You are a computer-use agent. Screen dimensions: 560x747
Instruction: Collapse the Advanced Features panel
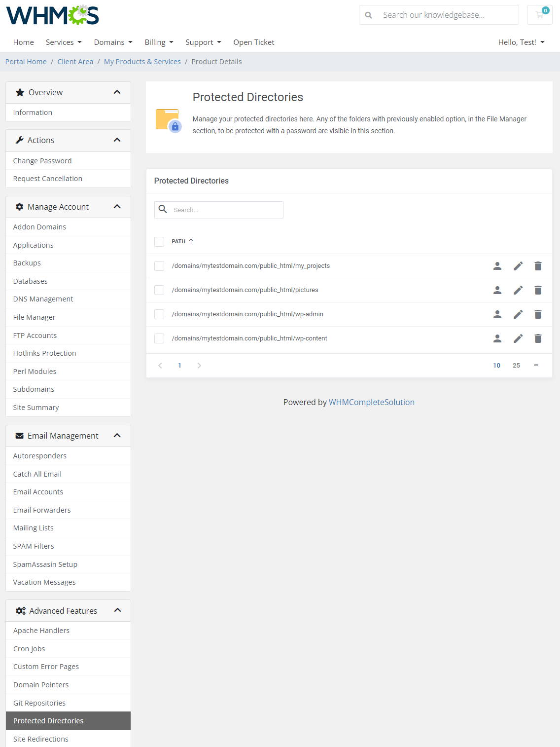[117, 610]
